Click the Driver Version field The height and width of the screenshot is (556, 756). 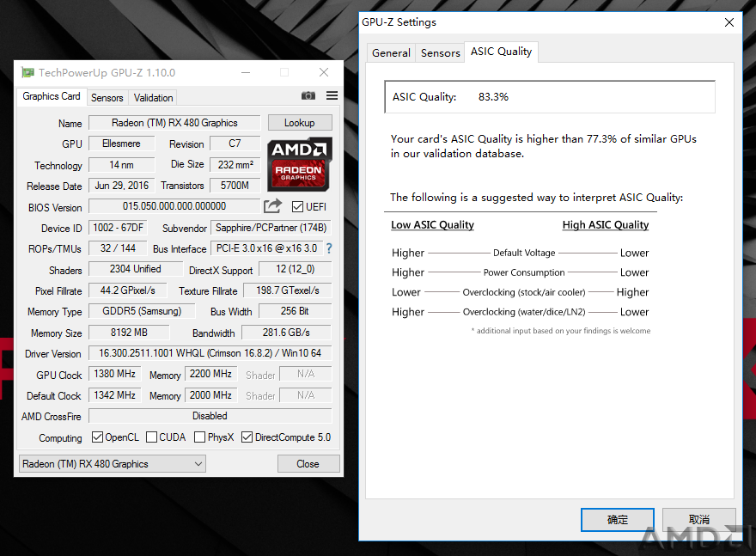click(210, 353)
